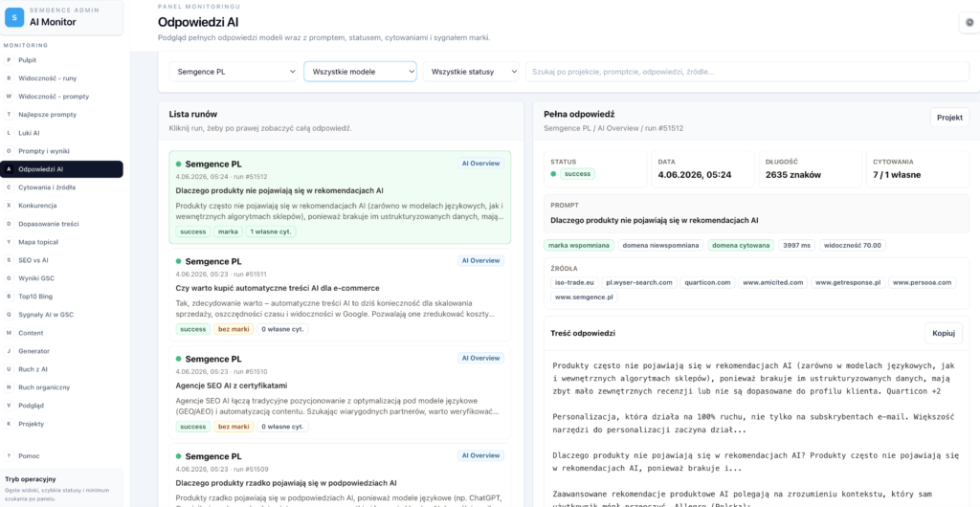Image resolution: width=980 pixels, height=507 pixels.
Task: Open Sygnały AI w GSC
Action: click(x=62, y=315)
